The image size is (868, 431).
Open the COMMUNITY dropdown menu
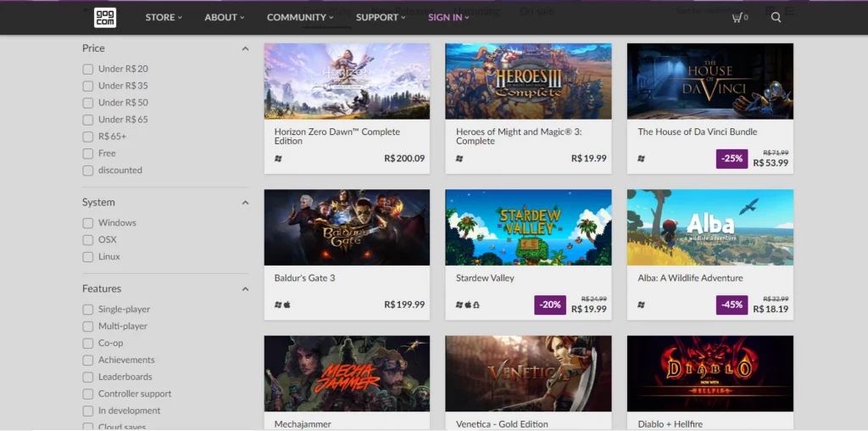(x=300, y=17)
